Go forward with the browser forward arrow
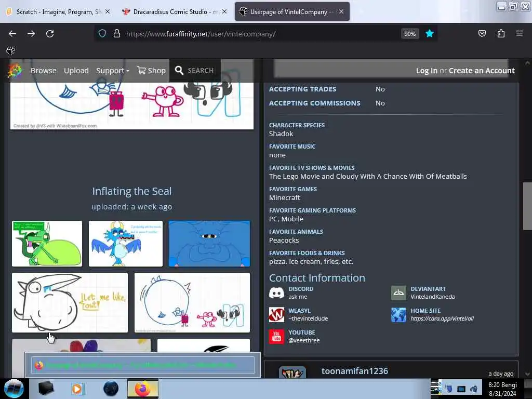This screenshot has height=399, width=532. [x=31, y=34]
